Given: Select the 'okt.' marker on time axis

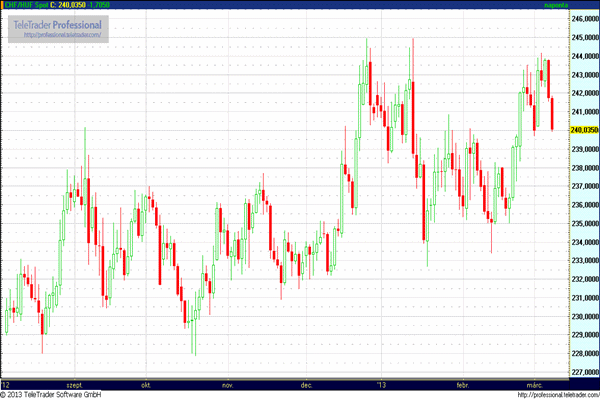Looking at the screenshot, I should pyautogui.click(x=146, y=384).
